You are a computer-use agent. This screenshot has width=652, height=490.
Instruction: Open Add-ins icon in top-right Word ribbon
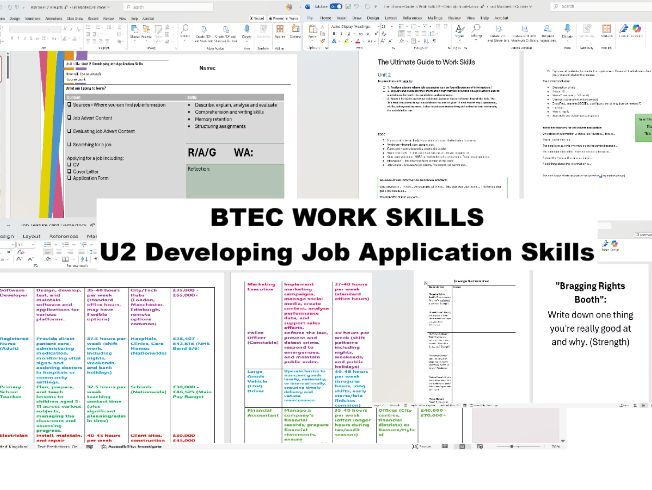coord(607,32)
